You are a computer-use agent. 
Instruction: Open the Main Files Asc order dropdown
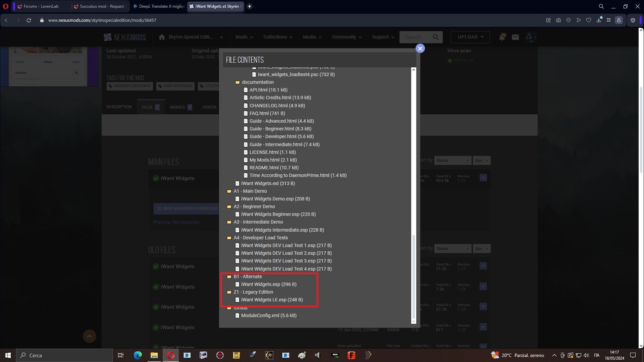[x=482, y=161]
